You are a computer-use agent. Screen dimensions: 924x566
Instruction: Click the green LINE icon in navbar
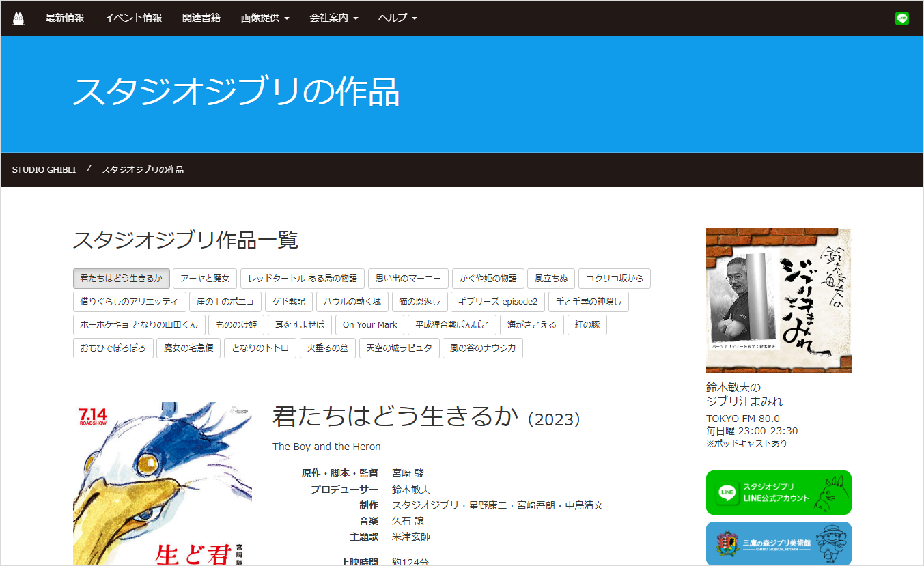(902, 18)
